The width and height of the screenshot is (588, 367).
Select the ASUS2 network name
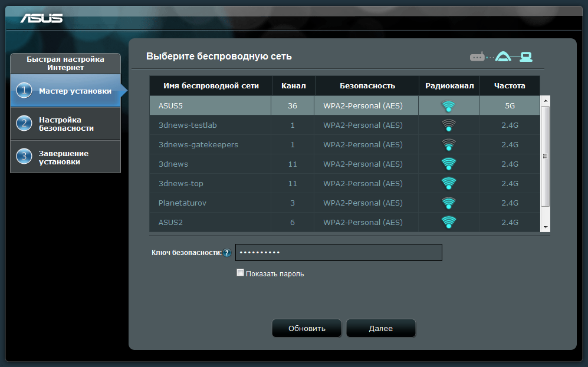coord(170,223)
